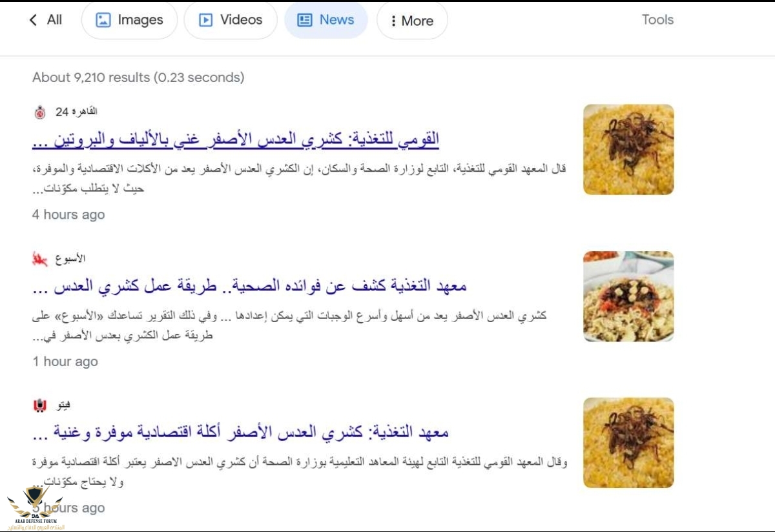Open the فيتو economical koshari headline

pos(240,432)
